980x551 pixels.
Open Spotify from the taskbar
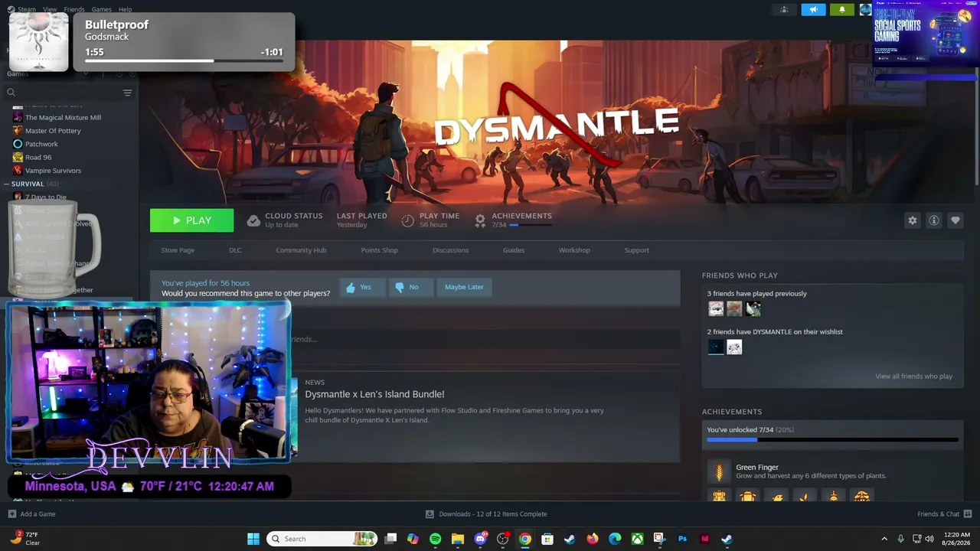point(435,539)
